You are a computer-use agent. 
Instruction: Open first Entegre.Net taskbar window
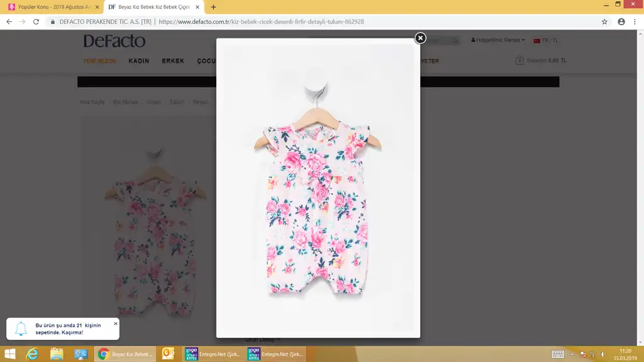pyautogui.click(x=213, y=354)
